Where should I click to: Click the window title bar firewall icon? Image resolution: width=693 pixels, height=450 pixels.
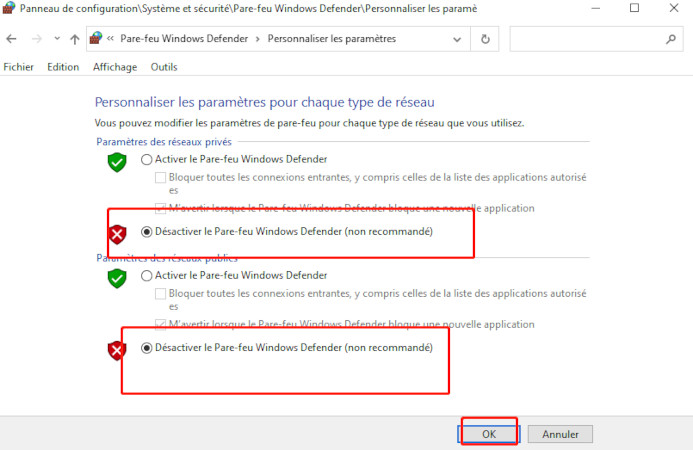tap(9, 8)
